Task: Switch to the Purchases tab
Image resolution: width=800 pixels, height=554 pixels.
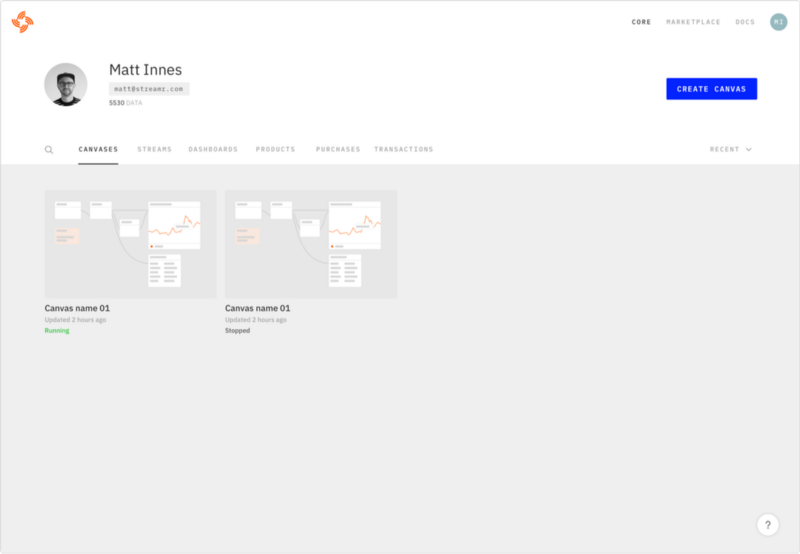Action: click(338, 149)
